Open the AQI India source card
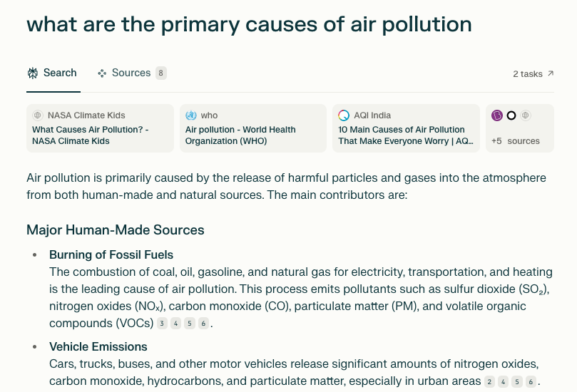This screenshot has width=577, height=392. (405, 128)
